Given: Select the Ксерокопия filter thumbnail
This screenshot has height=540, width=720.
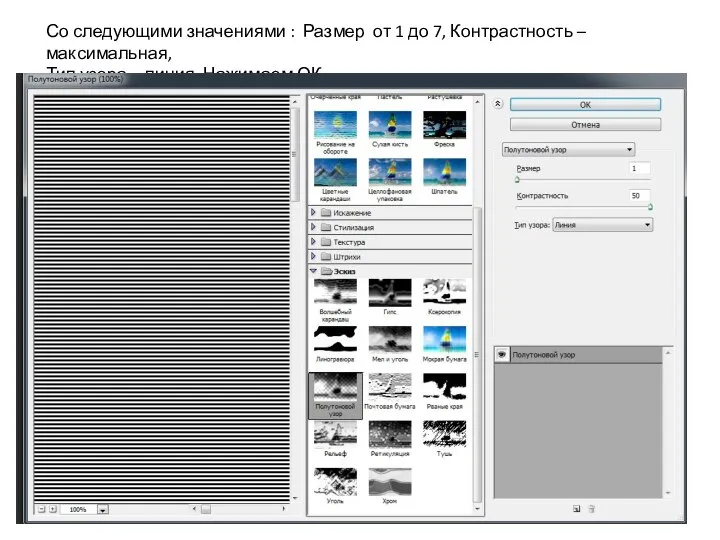Looking at the screenshot, I should [x=444, y=292].
